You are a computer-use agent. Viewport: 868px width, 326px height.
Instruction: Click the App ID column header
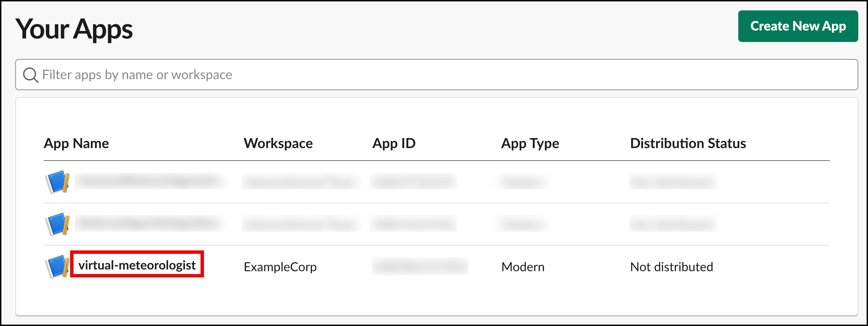point(394,143)
